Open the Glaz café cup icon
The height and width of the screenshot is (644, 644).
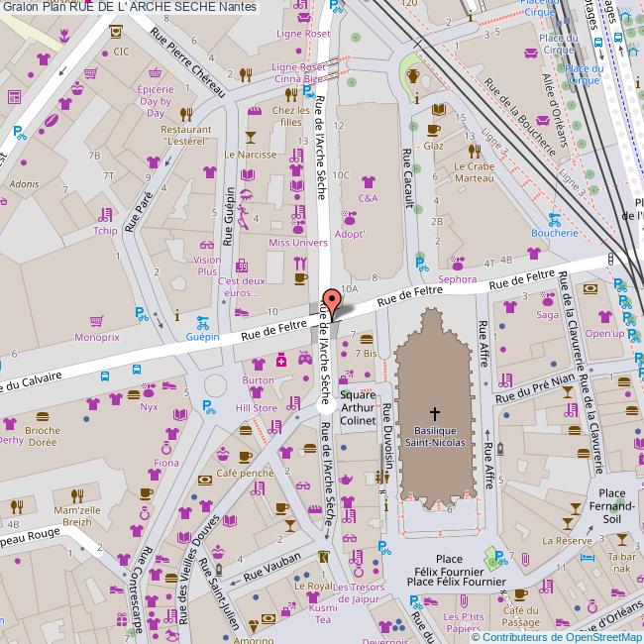coord(433,130)
